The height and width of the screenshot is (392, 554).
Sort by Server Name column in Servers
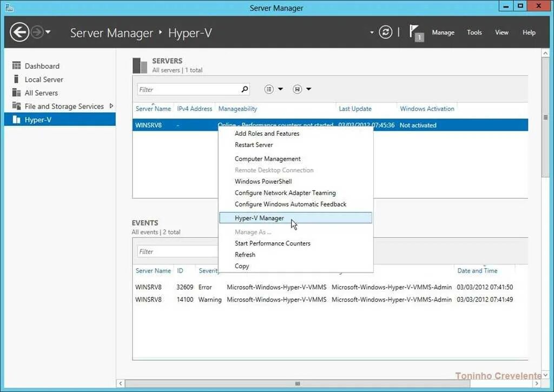tap(153, 109)
